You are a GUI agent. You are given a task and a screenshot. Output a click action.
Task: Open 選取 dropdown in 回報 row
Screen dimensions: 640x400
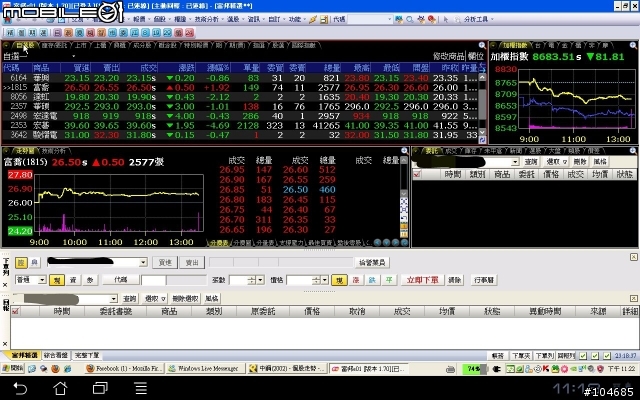pos(155,299)
